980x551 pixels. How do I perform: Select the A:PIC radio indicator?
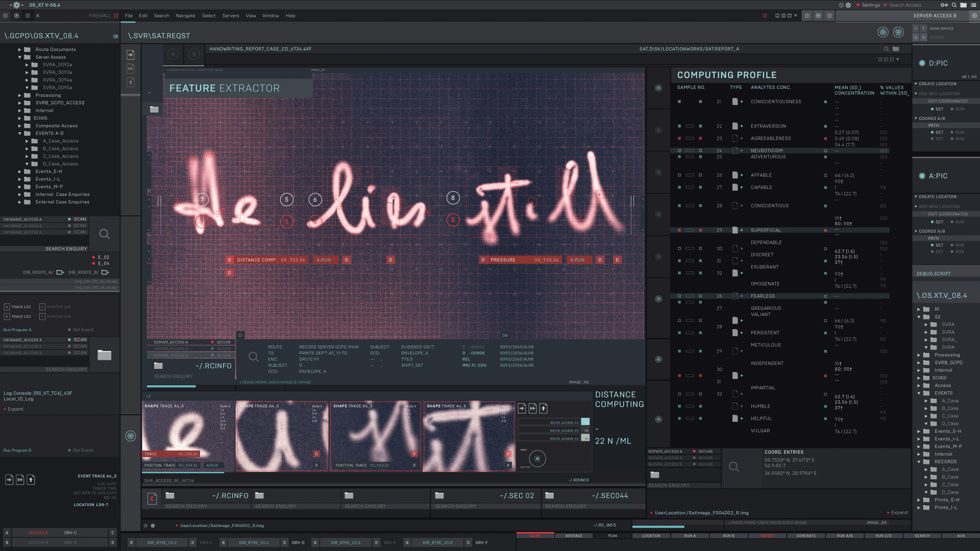coord(922,176)
